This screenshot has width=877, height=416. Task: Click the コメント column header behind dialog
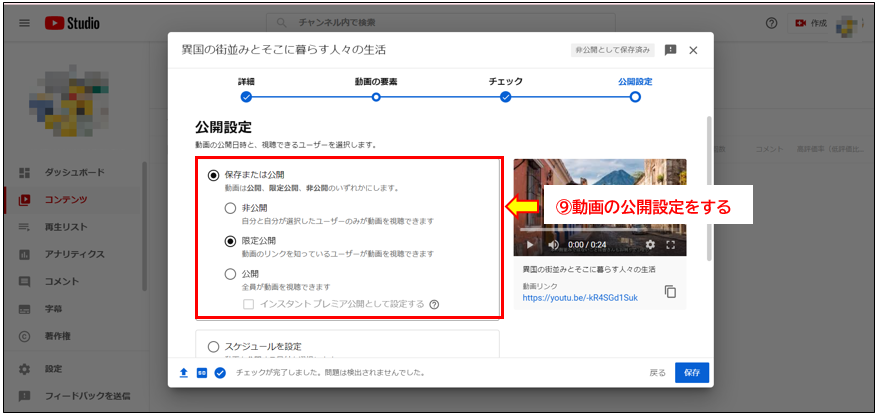(x=770, y=149)
